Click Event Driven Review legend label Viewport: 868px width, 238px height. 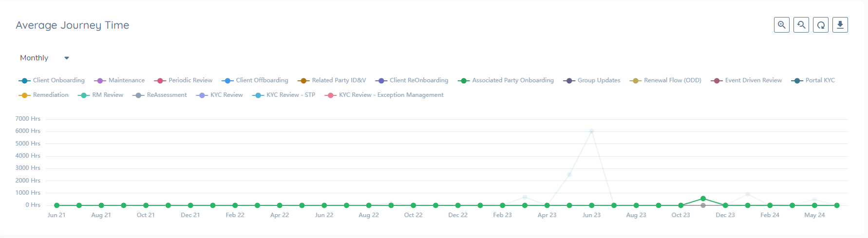[x=753, y=80]
